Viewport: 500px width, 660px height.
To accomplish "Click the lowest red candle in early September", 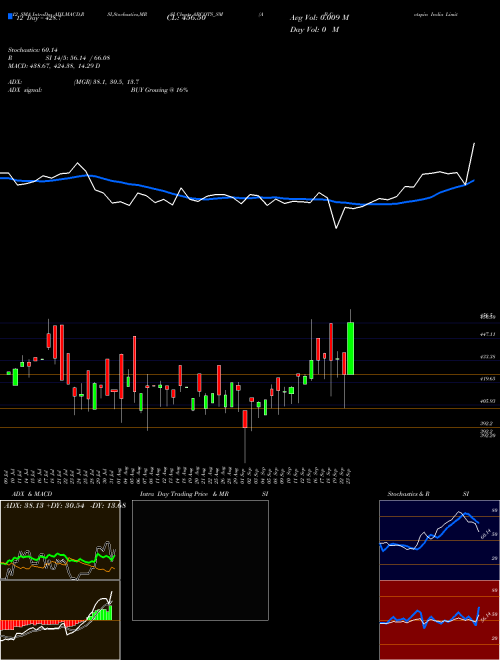I will pos(245,419).
